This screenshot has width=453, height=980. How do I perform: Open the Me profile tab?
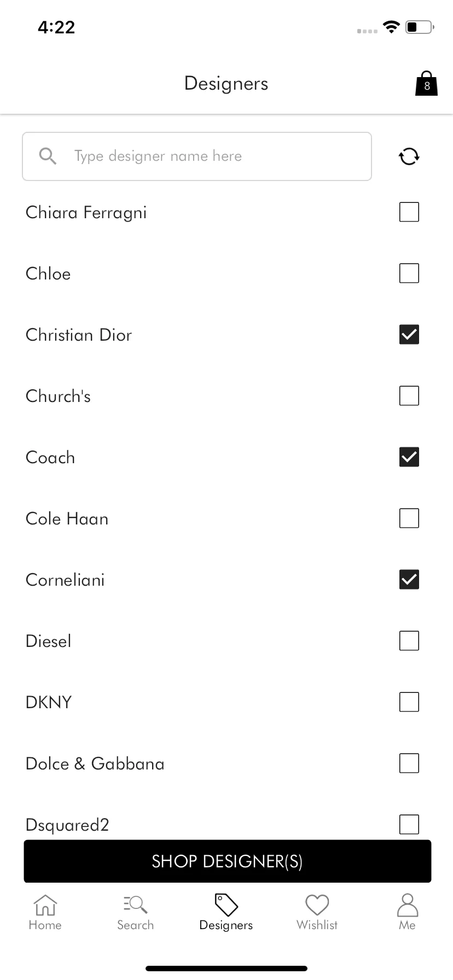pos(407,913)
